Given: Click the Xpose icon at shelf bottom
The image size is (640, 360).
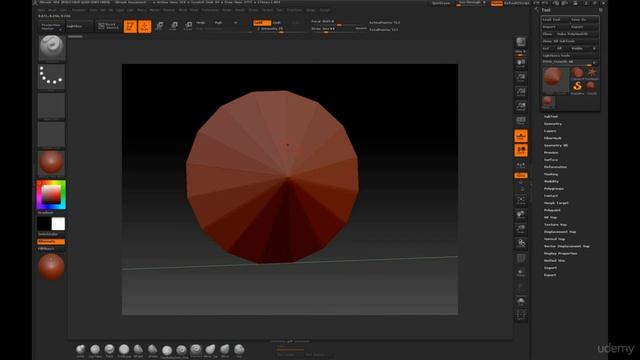Looking at the screenshot, I should coord(521,316).
